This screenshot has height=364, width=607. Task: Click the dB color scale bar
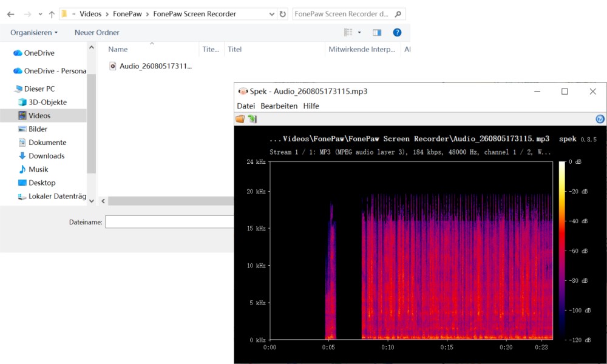click(561, 251)
